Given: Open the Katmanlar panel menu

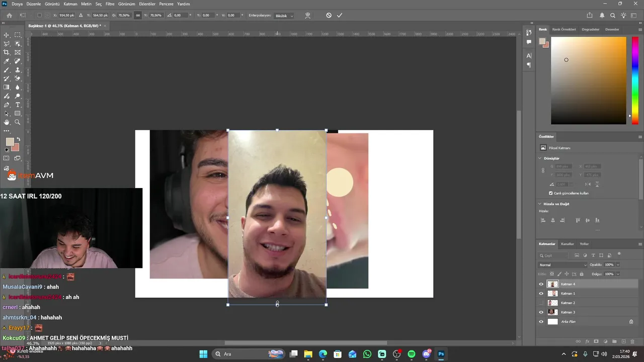Looking at the screenshot, I should tap(640, 244).
